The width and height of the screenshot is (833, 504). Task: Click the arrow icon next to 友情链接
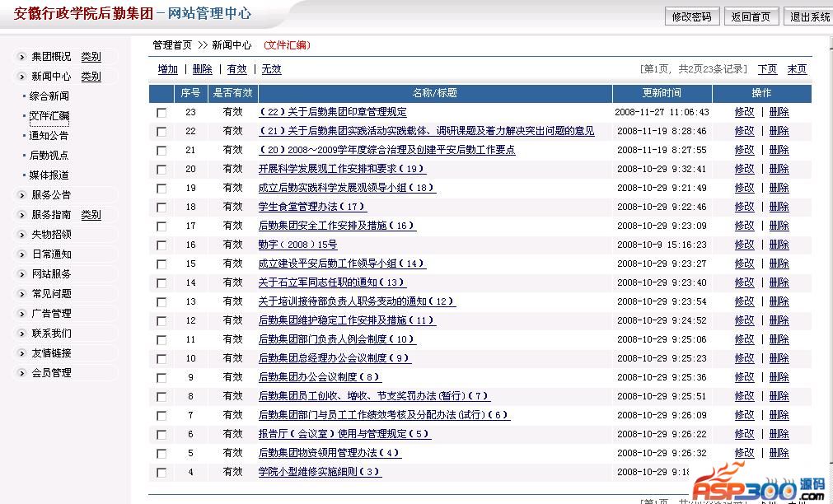tap(21, 353)
